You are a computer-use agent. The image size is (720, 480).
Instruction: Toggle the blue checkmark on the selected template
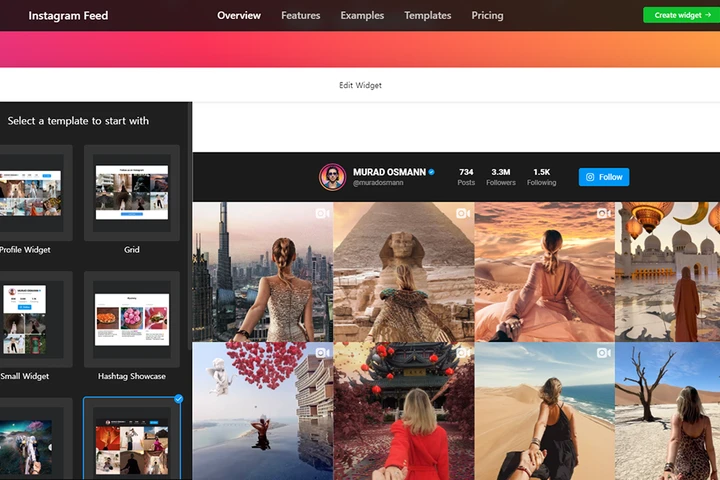click(x=178, y=399)
